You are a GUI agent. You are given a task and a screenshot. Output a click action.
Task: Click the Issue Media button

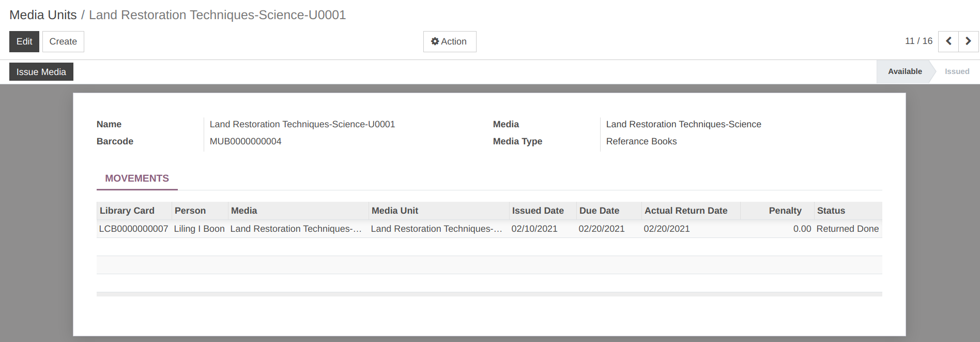41,72
